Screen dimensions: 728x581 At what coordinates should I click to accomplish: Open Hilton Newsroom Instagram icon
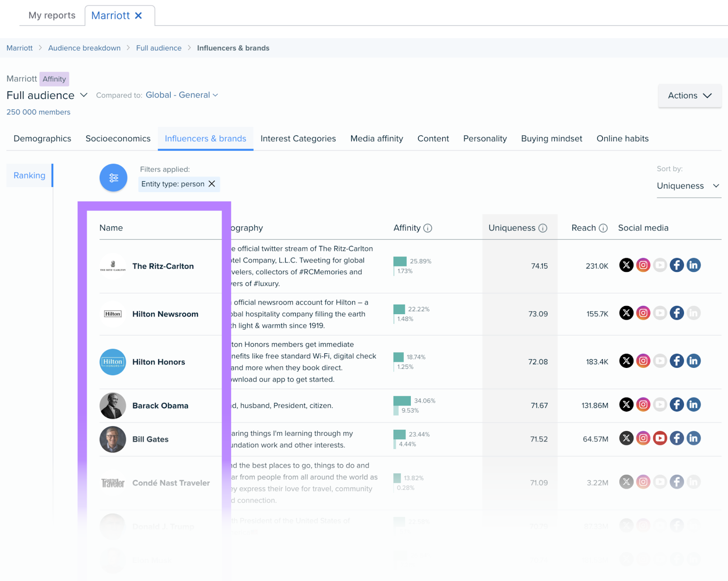tap(643, 313)
